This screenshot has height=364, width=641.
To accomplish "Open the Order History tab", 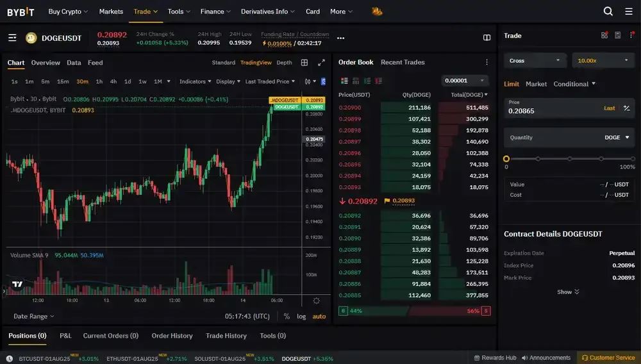I will point(172,335).
